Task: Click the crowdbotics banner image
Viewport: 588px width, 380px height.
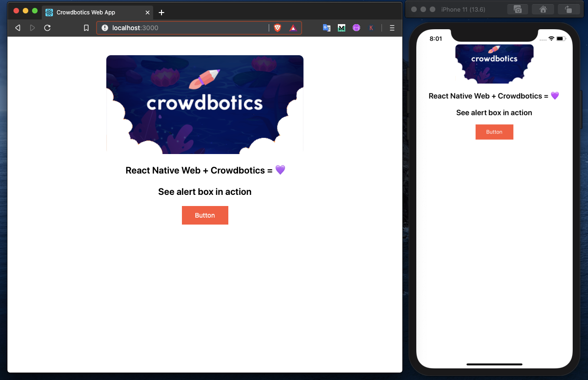Action: click(205, 104)
